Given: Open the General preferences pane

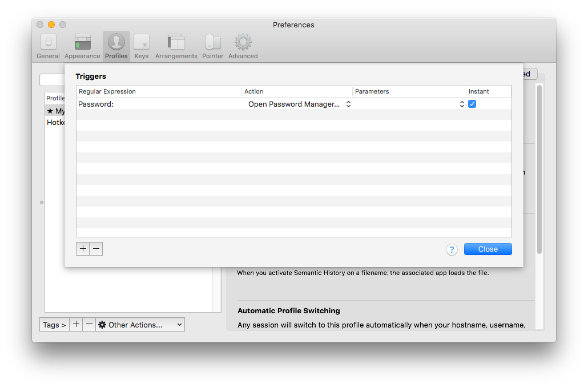Looking at the screenshot, I should click(48, 47).
